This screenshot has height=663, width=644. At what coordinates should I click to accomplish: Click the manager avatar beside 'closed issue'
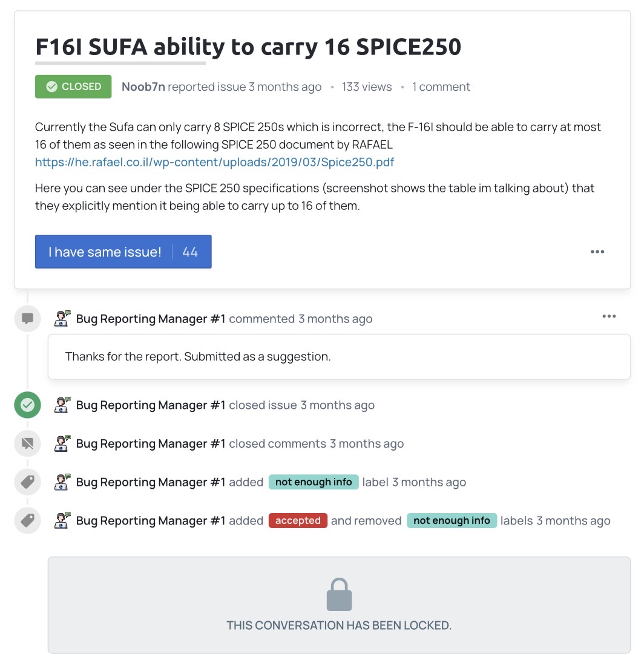62,405
